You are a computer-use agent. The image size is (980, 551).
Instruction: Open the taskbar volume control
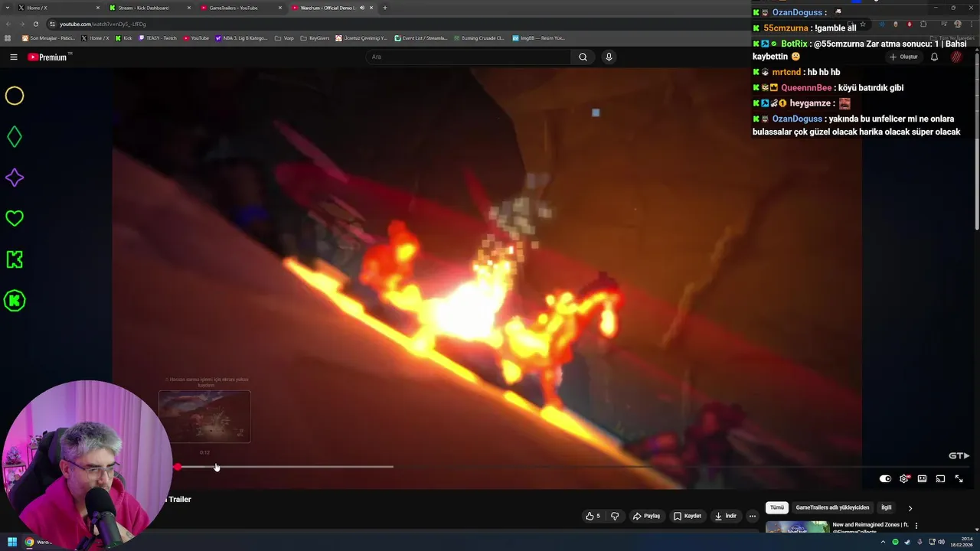pos(941,542)
